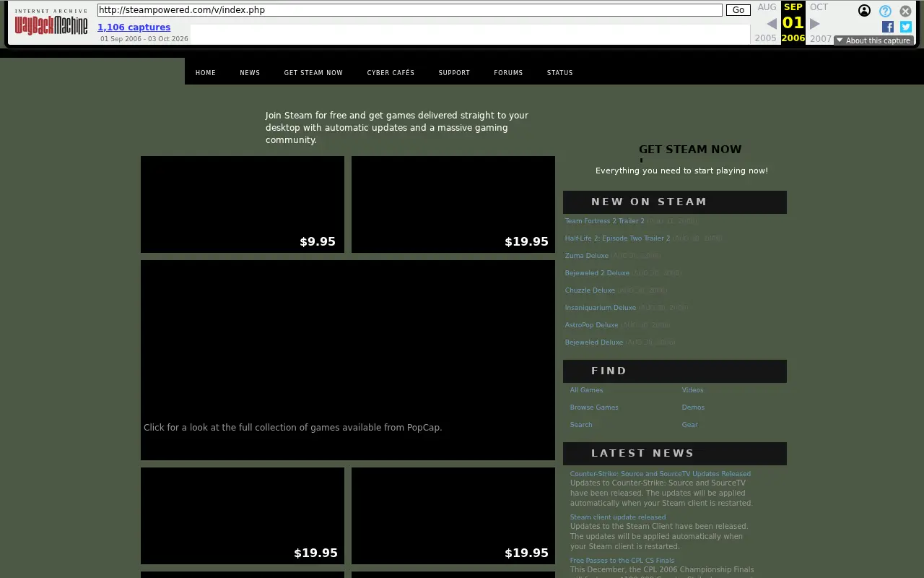Share capture on Facebook icon

pos(888,27)
